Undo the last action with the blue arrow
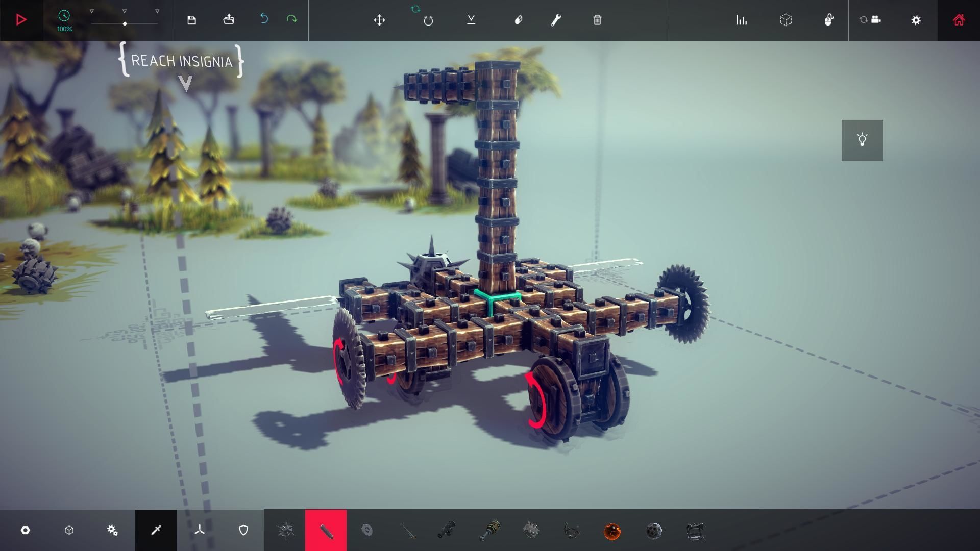980x551 pixels. [264, 19]
